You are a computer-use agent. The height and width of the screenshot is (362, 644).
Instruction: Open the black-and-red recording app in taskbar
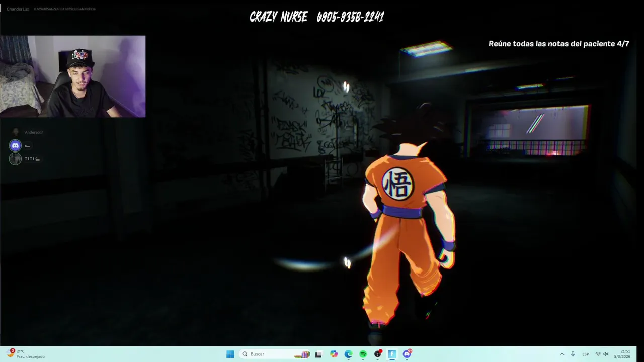377,354
